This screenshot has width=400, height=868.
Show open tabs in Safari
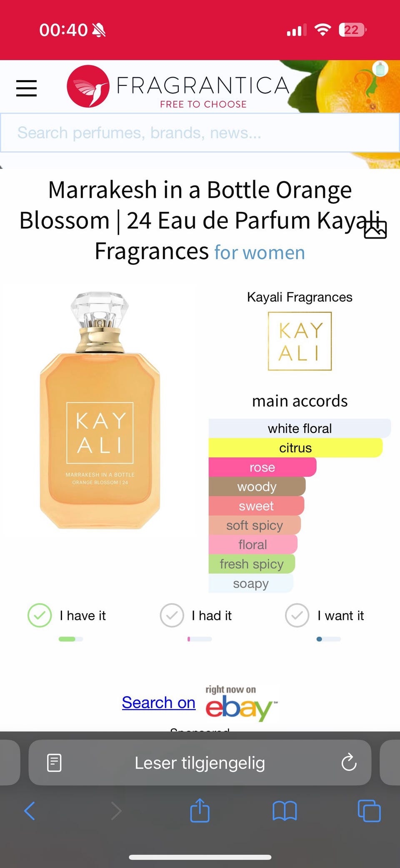point(369,811)
